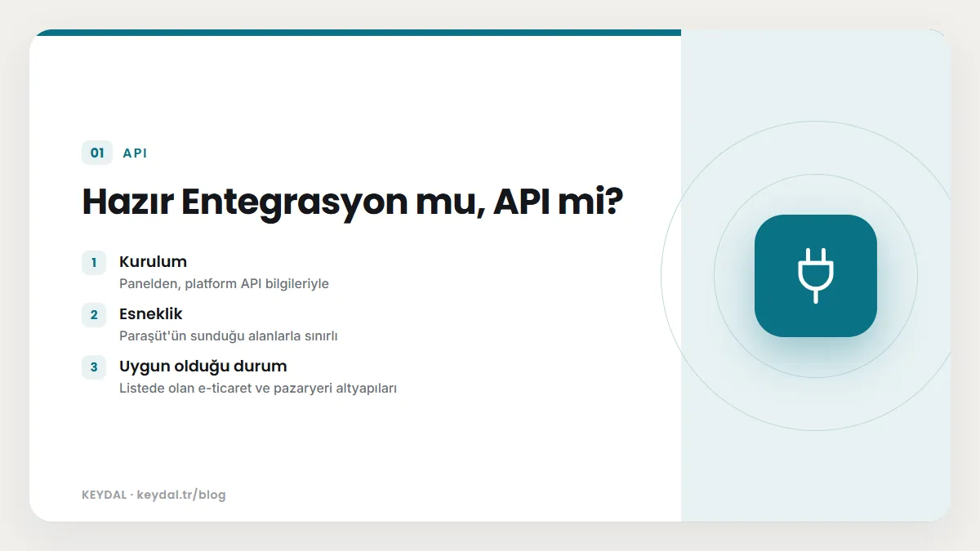Click the 01 section badge
This screenshot has height=551, width=980.
(97, 153)
